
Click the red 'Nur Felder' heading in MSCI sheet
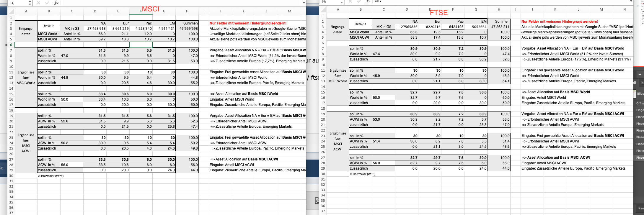pyautogui.click(x=248, y=23)
